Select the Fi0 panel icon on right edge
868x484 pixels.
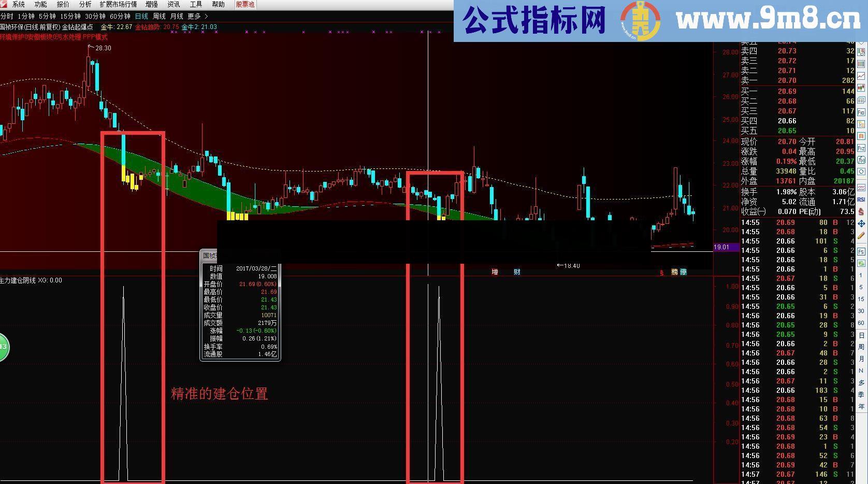(x=861, y=112)
